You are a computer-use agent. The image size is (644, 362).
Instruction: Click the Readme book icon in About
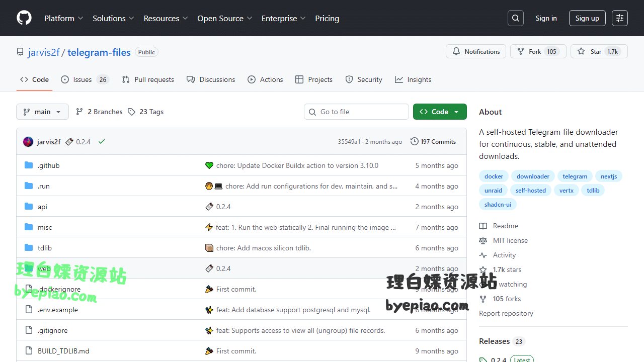[483, 226]
